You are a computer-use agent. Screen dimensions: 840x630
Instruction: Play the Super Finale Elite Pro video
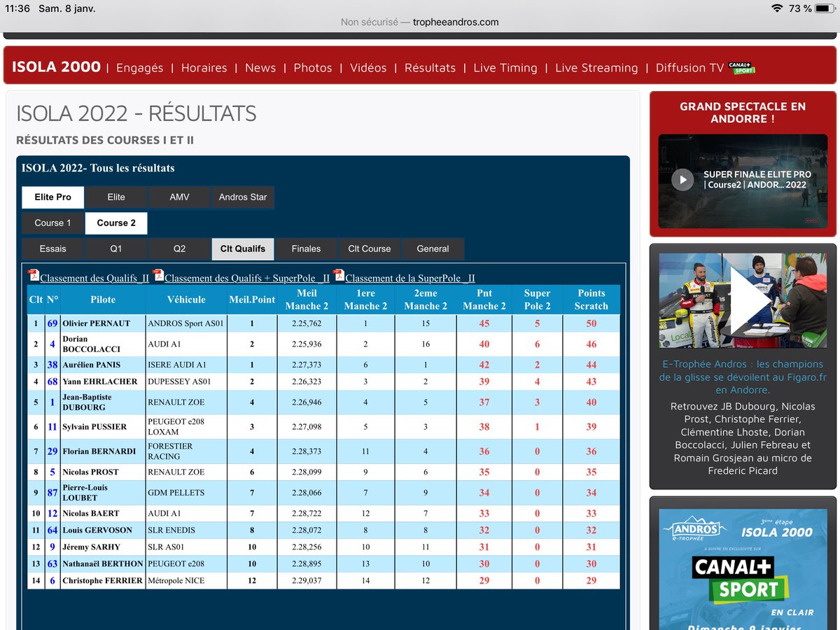pyautogui.click(x=682, y=180)
